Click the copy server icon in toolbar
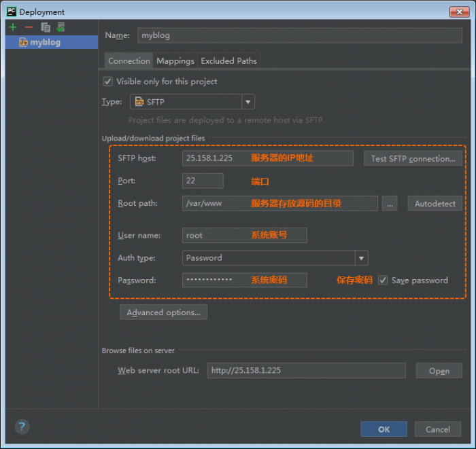 [46, 28]
